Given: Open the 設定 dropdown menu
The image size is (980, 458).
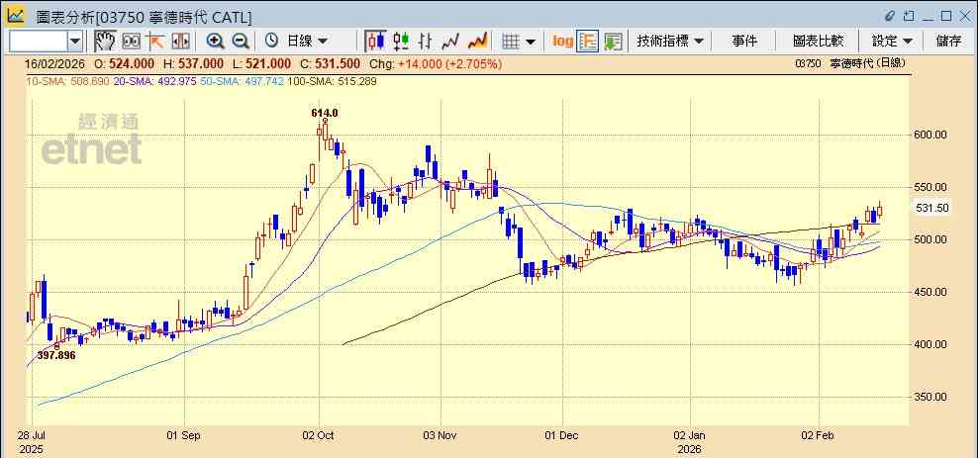Looking at the screenshot, I should [892, 42].
